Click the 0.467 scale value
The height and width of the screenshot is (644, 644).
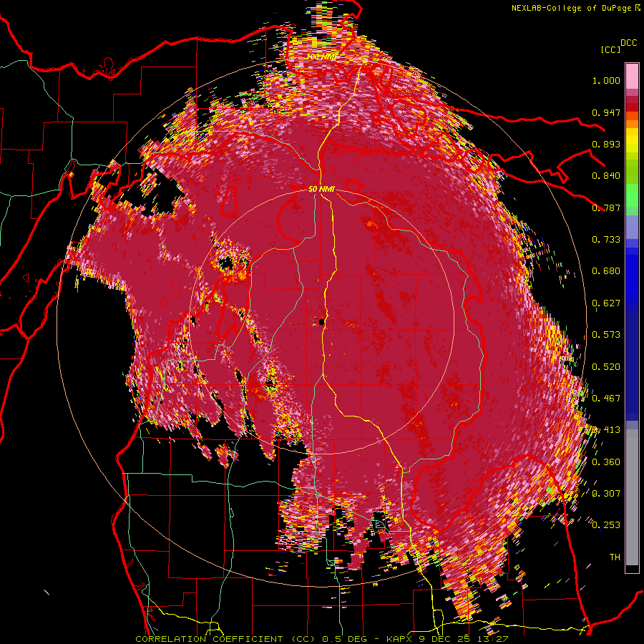[x=606, y=399]
